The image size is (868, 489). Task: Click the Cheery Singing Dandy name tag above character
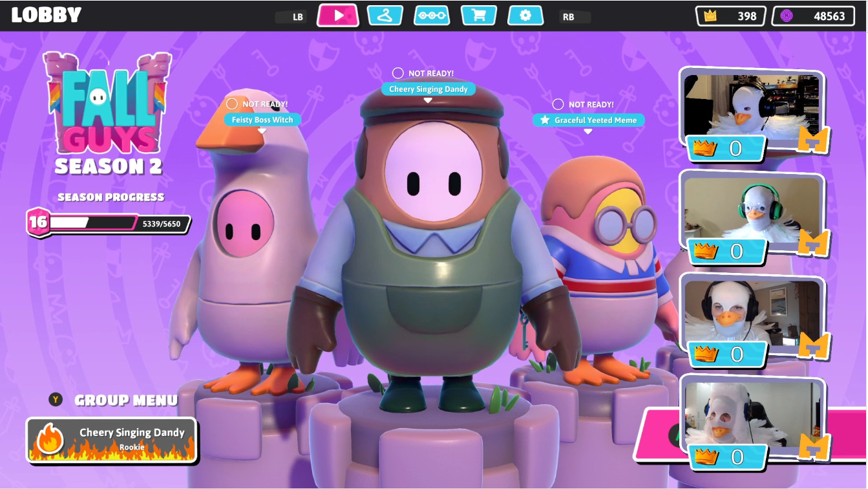coord(428,89)
